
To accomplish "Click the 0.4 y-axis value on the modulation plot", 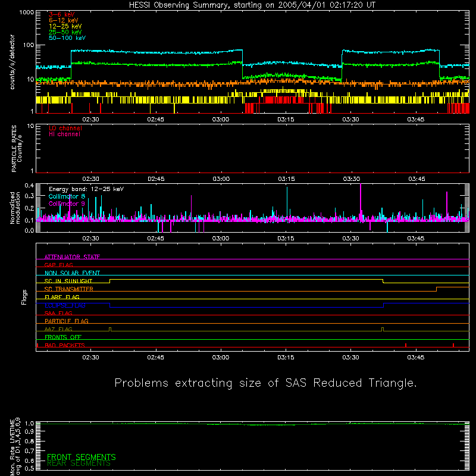I will pyautogui.click(x=29, y=186).
